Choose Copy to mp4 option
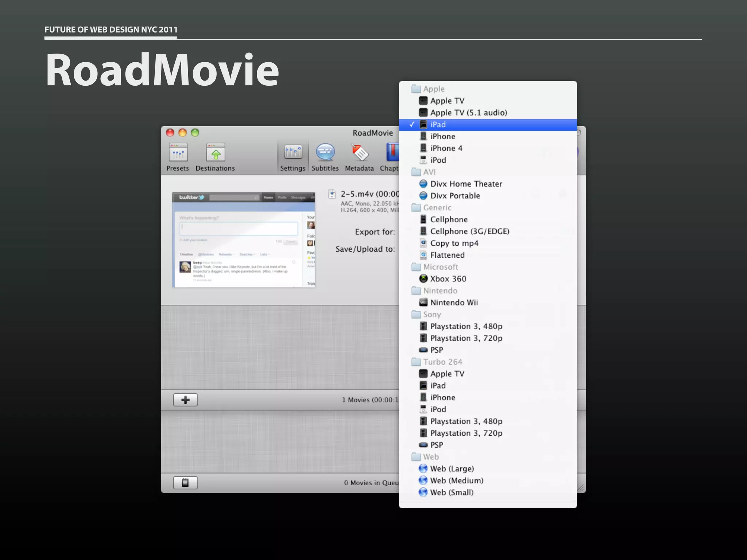Image resolution: width=747 pixels, height=560 pixels. (x=454, y=244)
